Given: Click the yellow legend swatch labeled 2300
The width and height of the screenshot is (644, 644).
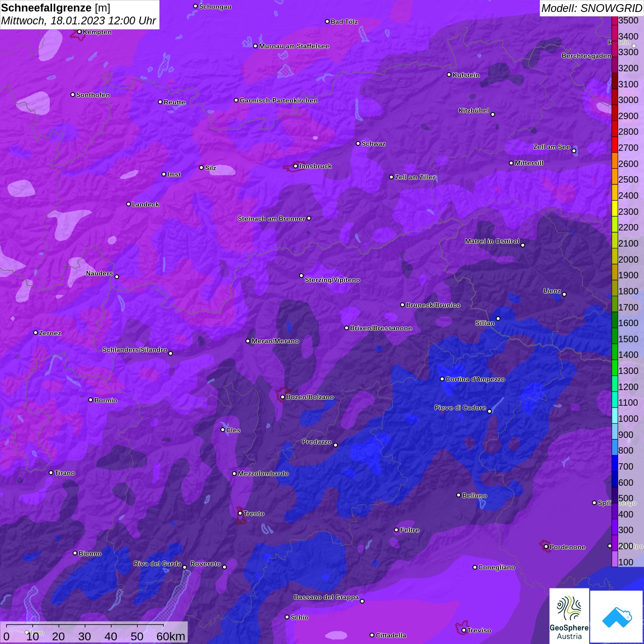Looking at the screenshot, I should click(x=615, y=208).
